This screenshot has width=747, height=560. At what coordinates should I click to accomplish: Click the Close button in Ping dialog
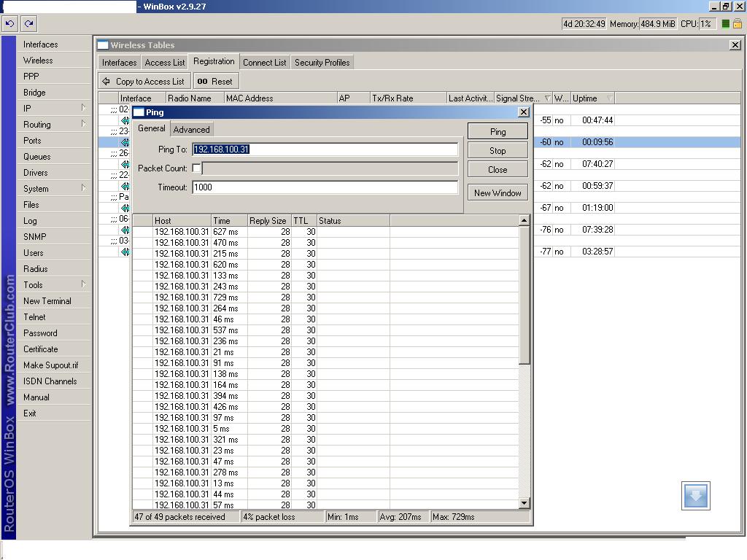[498, 170]
